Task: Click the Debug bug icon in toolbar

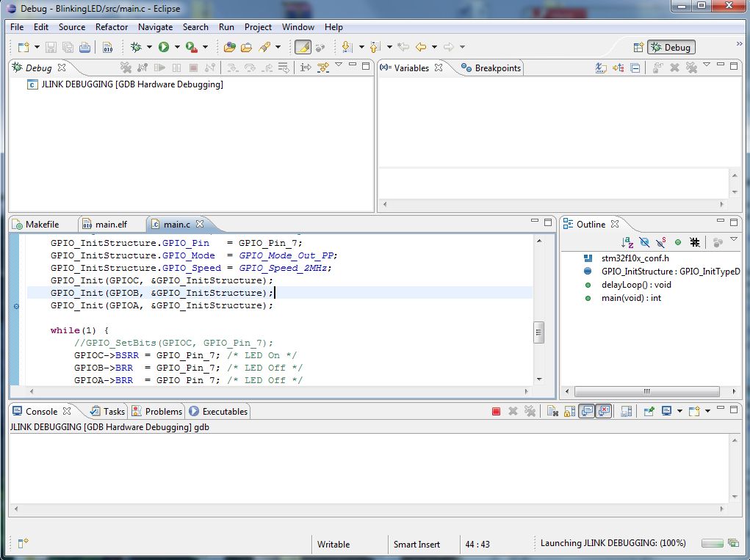Action: (x=136, y=47)
